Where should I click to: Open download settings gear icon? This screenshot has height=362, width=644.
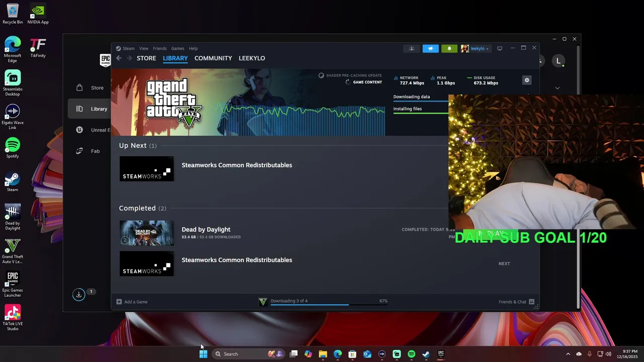(527, 80)
